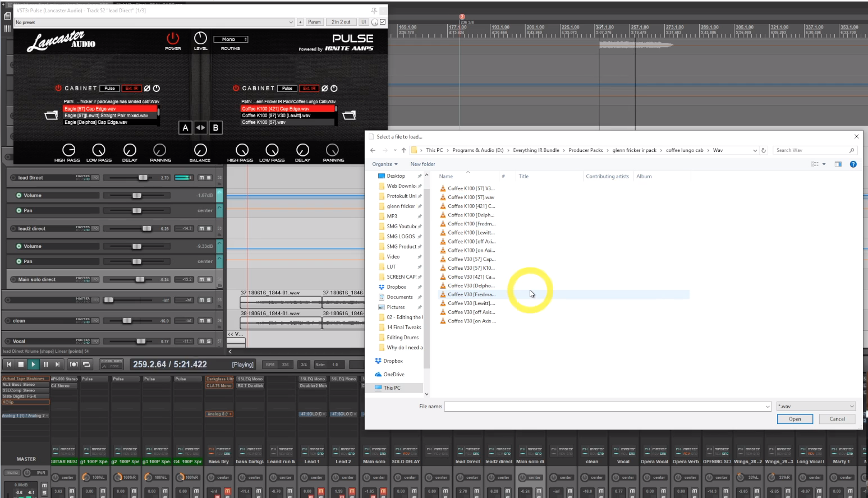Open the Mono routing dropdown

coord(231,39)
